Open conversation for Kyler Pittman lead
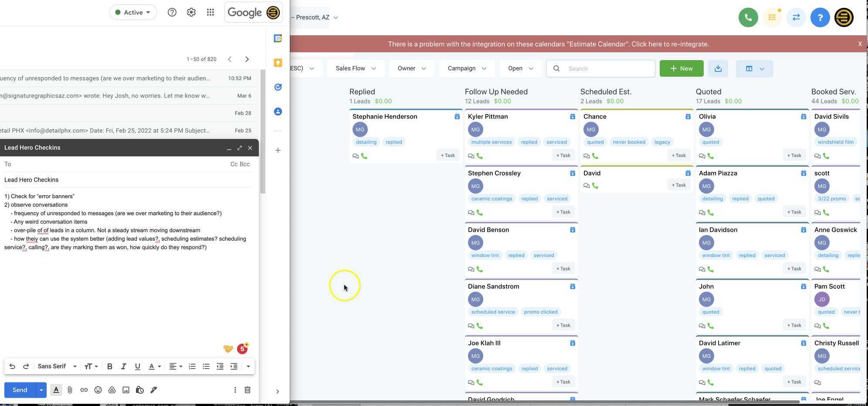 471,156
